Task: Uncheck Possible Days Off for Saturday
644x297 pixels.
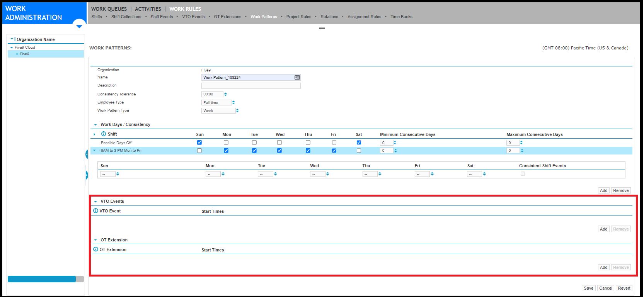Action: [359, 143]
